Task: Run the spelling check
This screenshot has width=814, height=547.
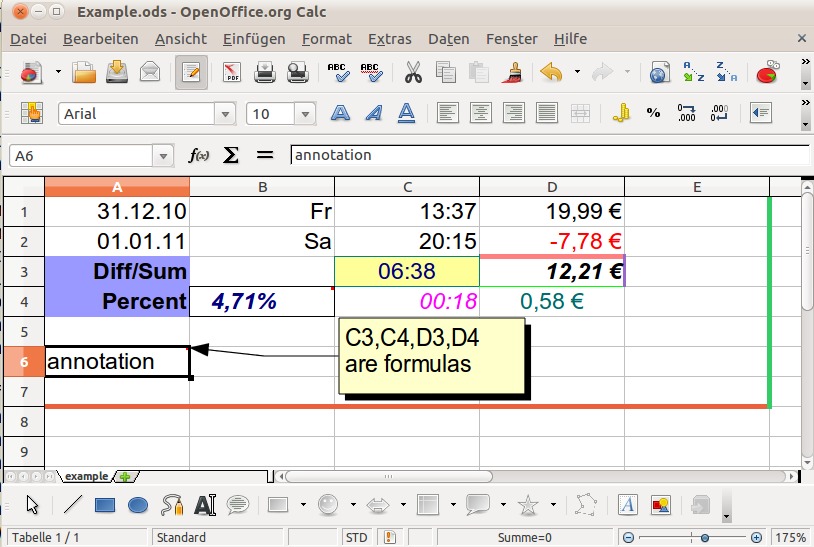Action: (338, 73)
